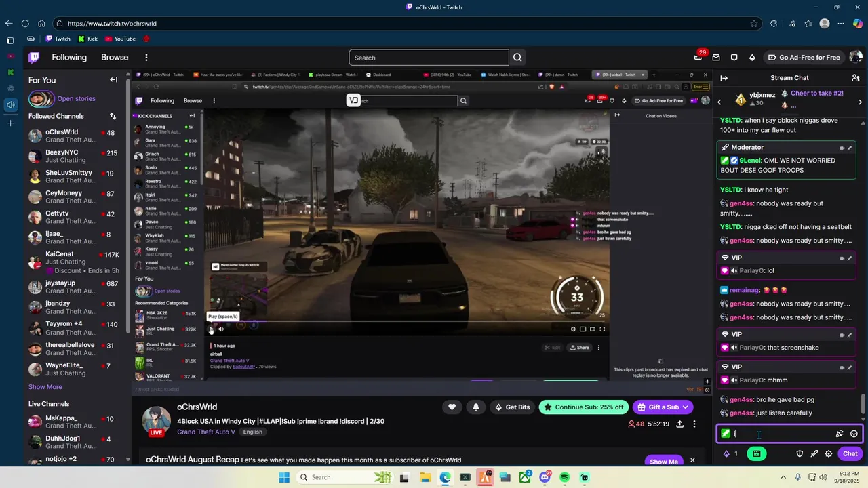
Task: Open the Browse tab in Twitch nav
Action: pos(115,58)
